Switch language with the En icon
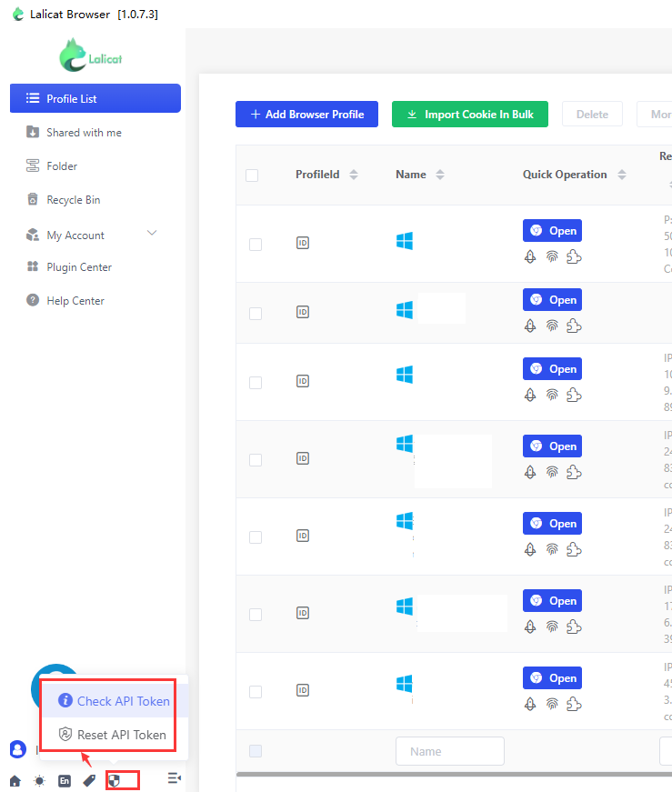This screenshot has height=792, width=672. [x=65, y=781]
